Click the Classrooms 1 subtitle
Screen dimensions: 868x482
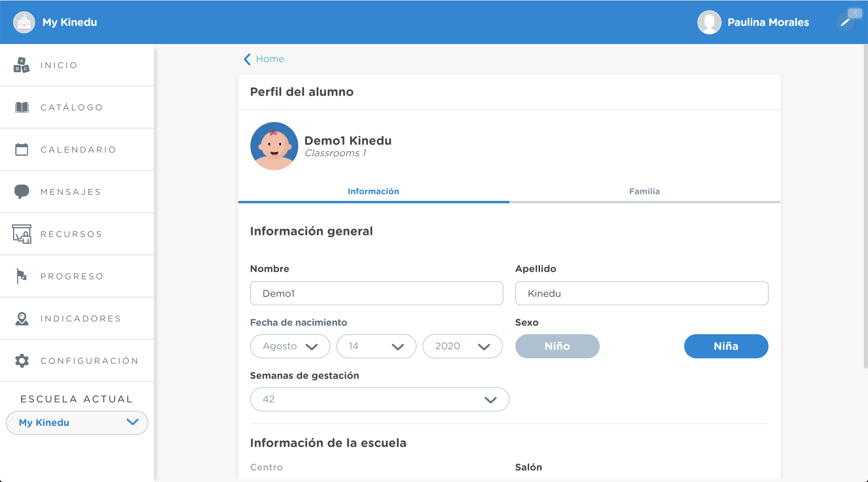[336, 153]
